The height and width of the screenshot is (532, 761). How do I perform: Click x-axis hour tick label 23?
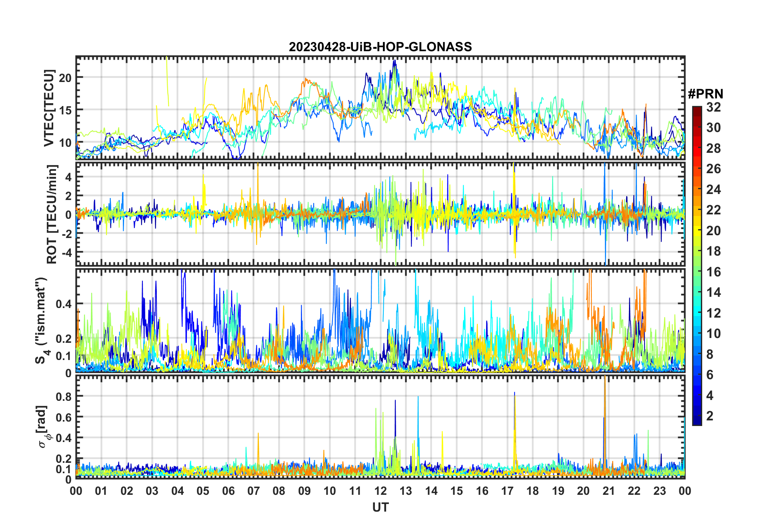[660, 491]
